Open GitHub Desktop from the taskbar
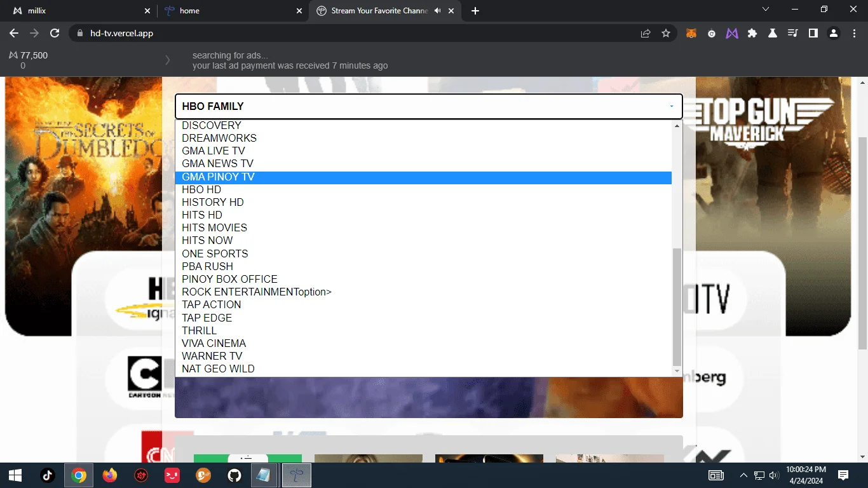Viewport: 868px width, 488px height. tap(234, 475)
